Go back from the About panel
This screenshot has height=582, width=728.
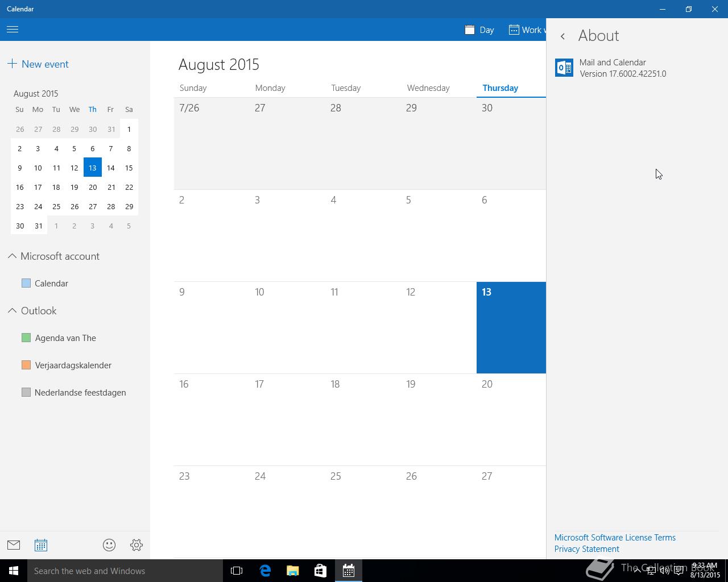(562, 36)
